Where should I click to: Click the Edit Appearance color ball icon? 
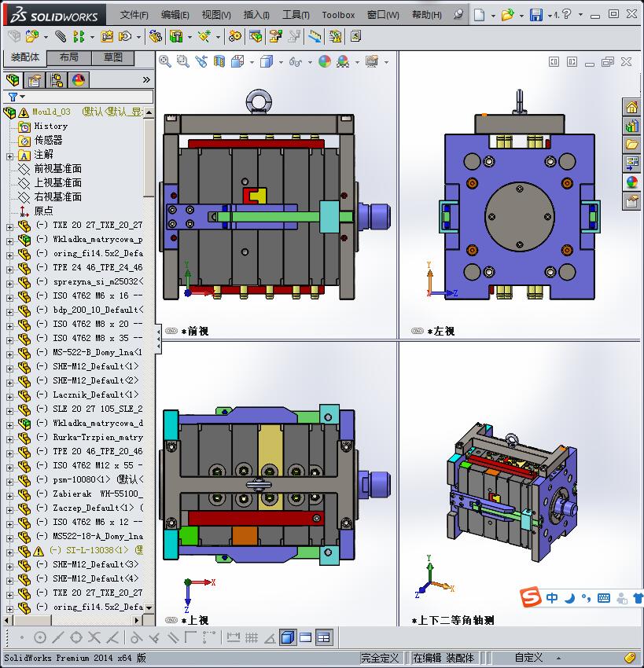[x=325, y=62]
